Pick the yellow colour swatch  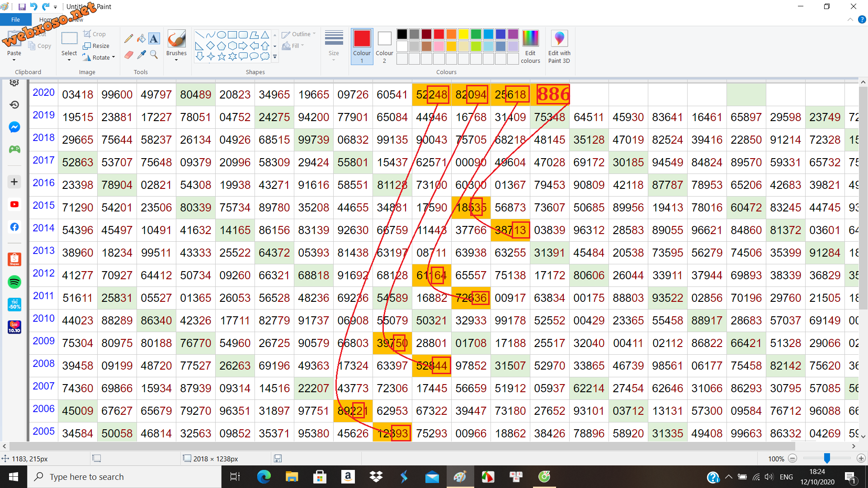click(464, 34)
